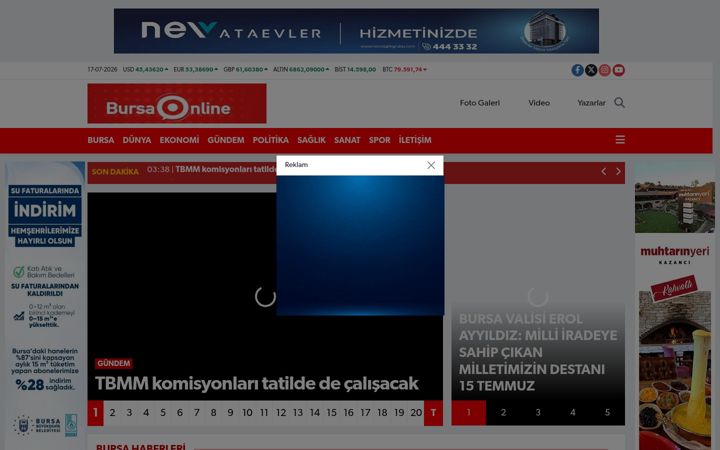
Task: Click the EUR exchange rate value
Action: coord(201,70)
